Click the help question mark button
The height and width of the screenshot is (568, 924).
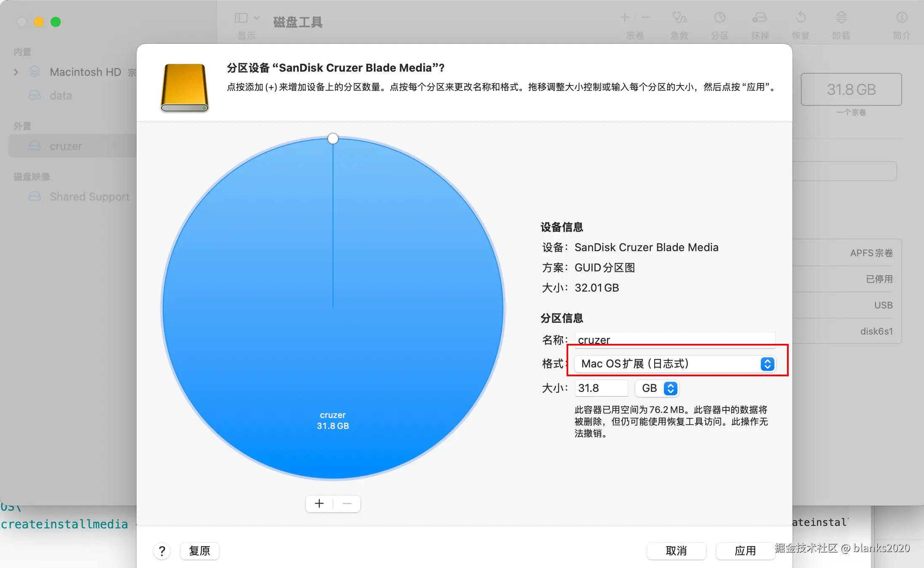click(x=162, y=551)
